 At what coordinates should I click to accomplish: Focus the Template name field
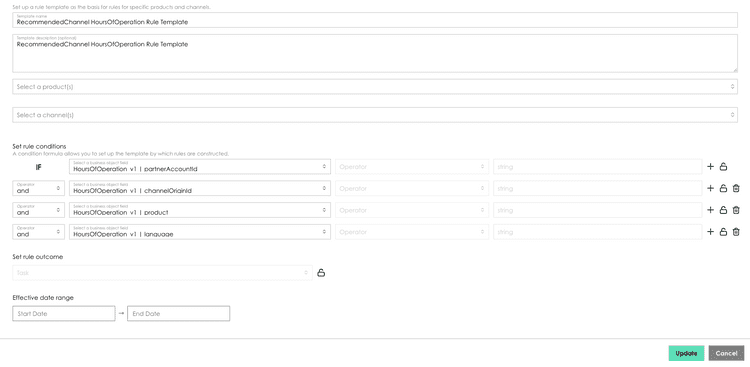click(x=375, y=20)
